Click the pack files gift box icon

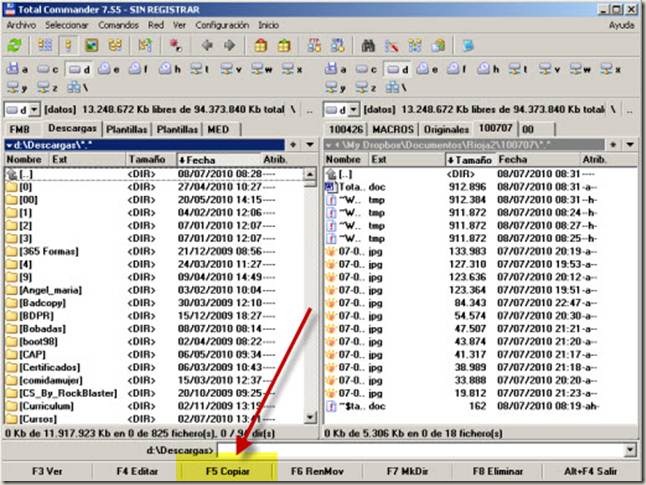click(260, 45)
